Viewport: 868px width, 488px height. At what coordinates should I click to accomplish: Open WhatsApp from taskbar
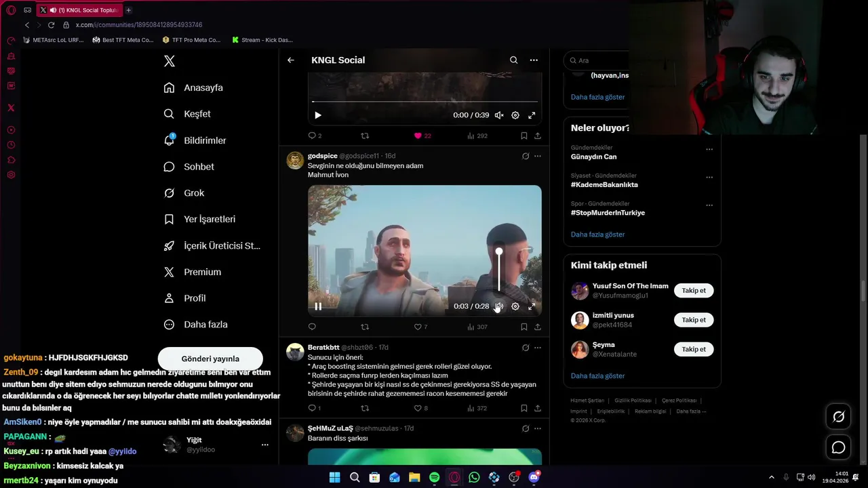[x=474, y=477]
